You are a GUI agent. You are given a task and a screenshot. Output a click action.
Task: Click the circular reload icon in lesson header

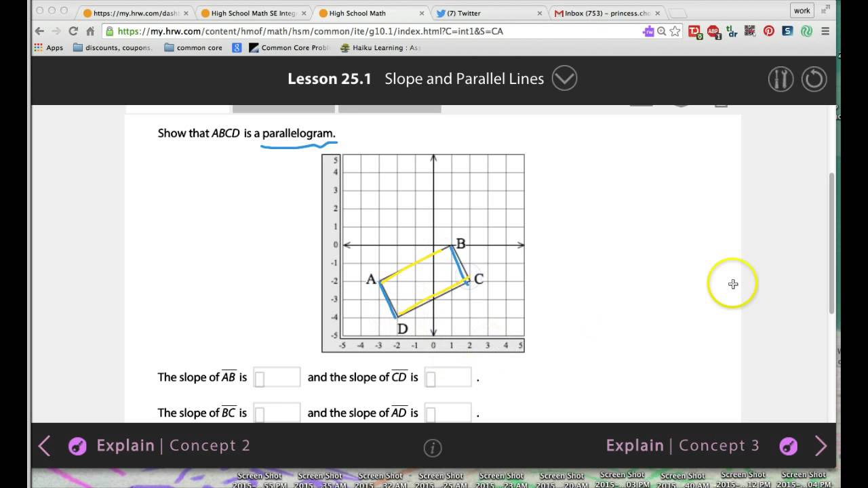pos(814,79)
